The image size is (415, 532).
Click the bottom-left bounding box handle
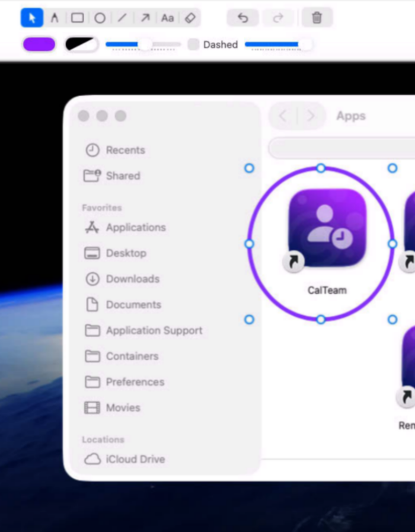click(x=249, y=319)
